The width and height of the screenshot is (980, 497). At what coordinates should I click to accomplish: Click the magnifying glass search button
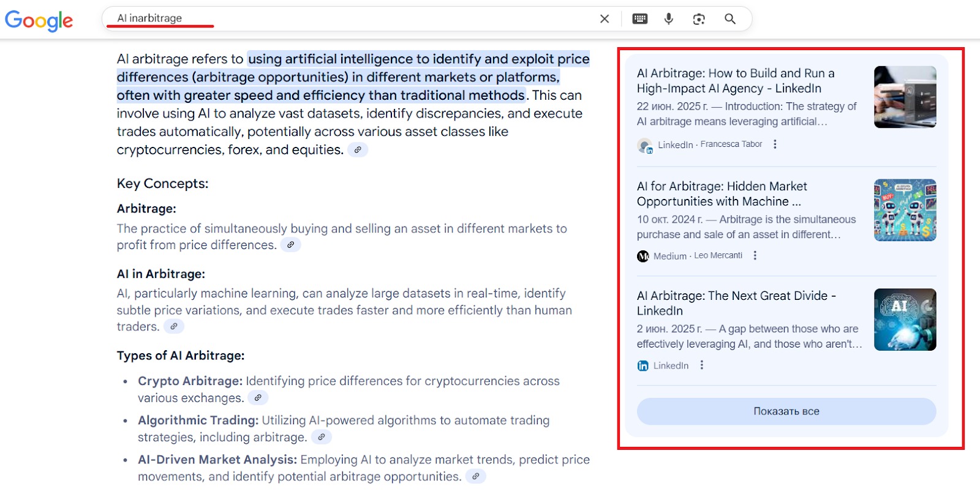(x=730, y=19)
